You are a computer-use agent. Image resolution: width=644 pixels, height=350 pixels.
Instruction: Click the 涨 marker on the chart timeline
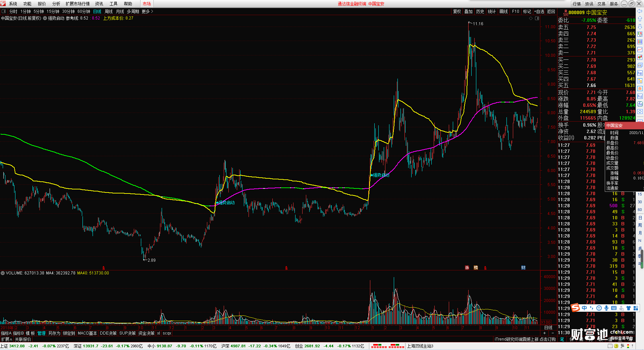pos(467,268)
